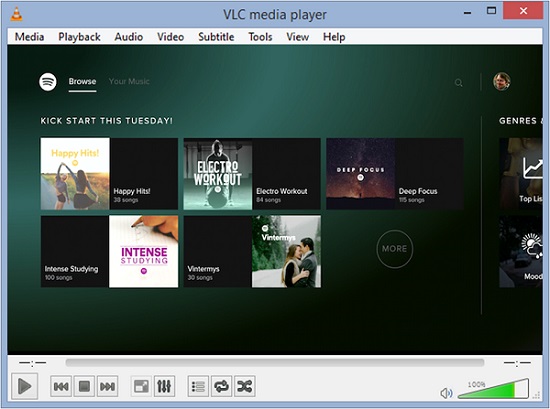Click the Spotify logo icon

48,82
